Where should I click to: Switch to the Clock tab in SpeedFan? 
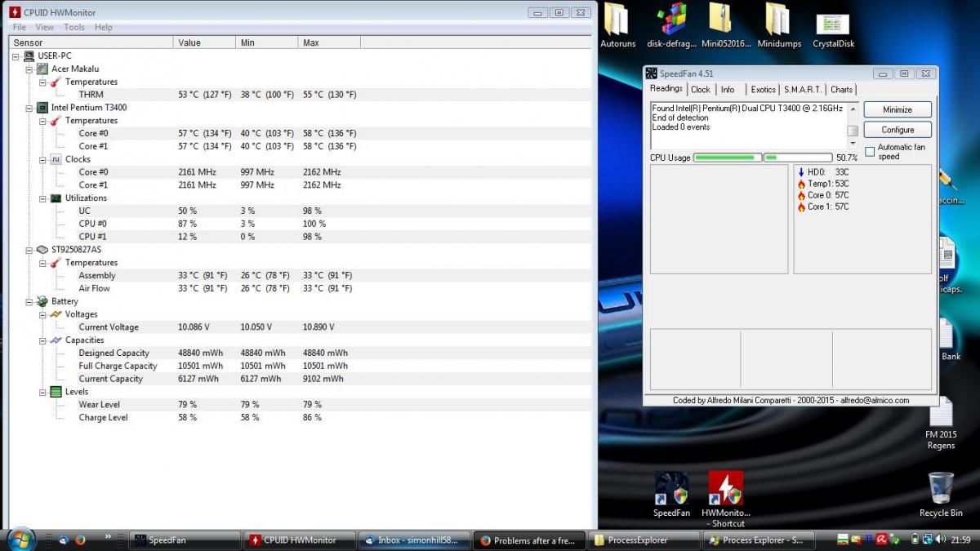click(x=701, y=90)
